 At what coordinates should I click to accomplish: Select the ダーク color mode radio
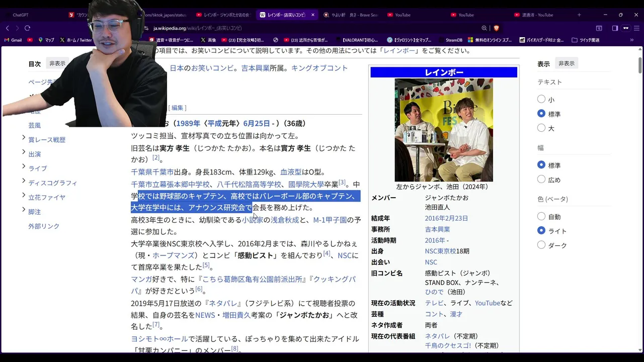click(541, 245)
